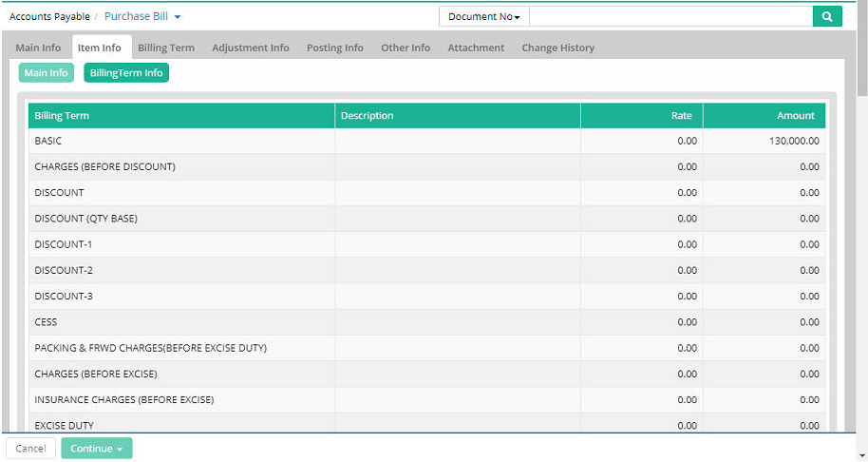Expand the Document No search filter
The image size is (868, 462).
pos(483,16)
